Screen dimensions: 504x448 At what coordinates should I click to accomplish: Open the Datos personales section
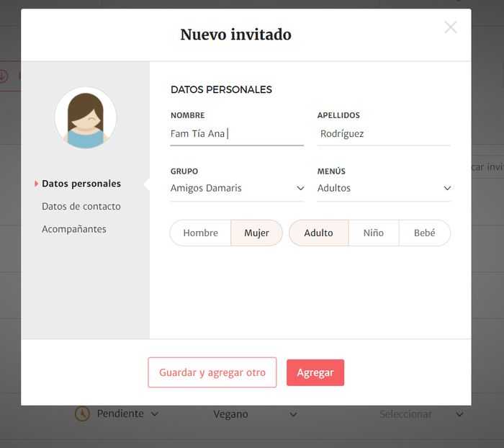tap(81, 184)
